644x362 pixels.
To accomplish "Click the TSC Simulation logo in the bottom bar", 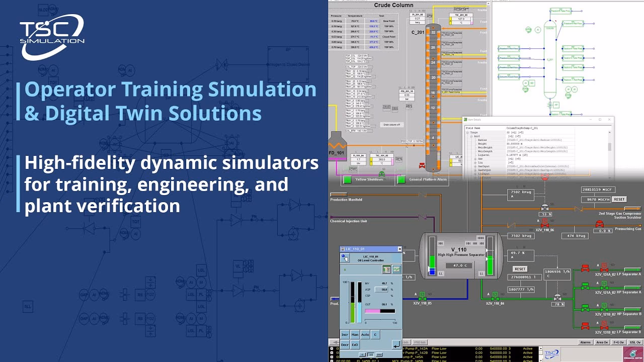I will [551, 352].
